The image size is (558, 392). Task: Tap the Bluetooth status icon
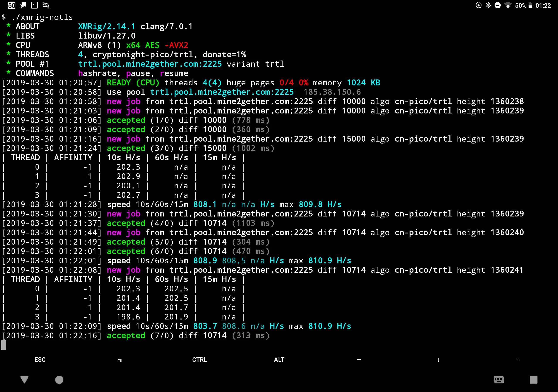click(x=488, y=5)
